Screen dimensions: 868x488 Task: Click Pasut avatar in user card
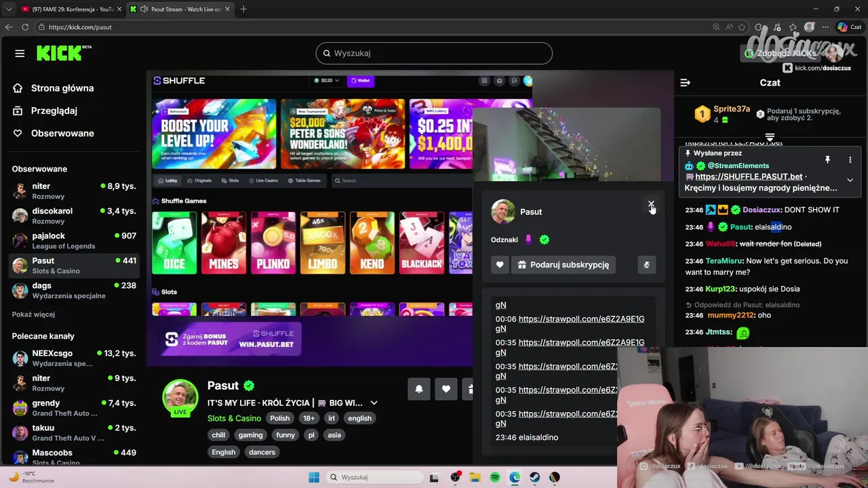pos(503,211)
